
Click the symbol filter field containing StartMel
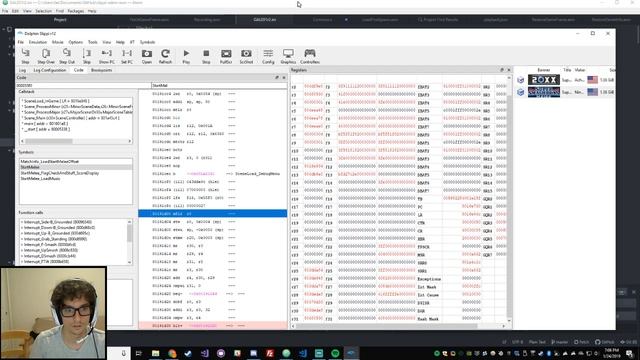coord(219,86)
